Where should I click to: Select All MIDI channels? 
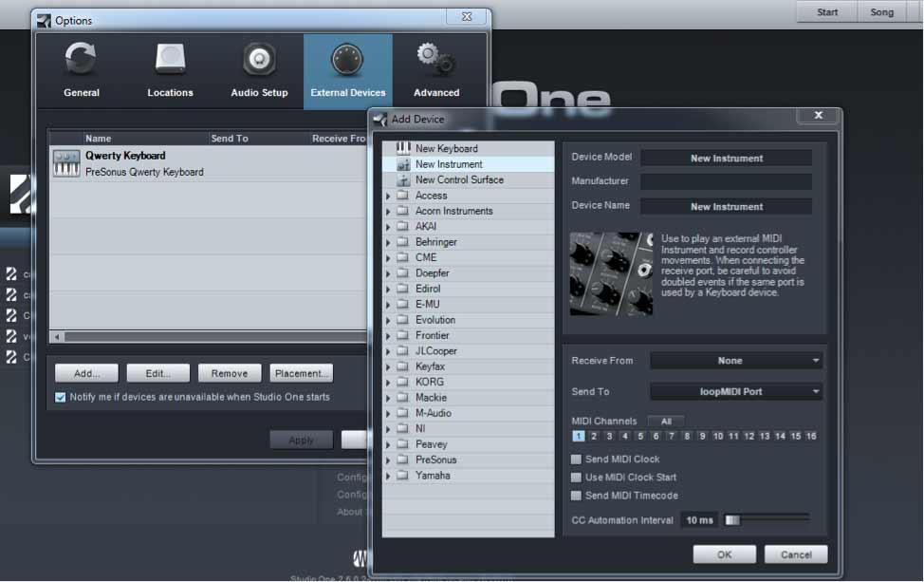click(666, 421)
